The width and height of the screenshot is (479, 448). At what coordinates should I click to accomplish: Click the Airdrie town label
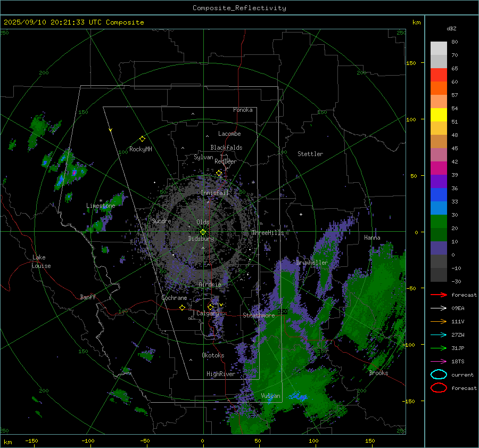pos(210,284)
